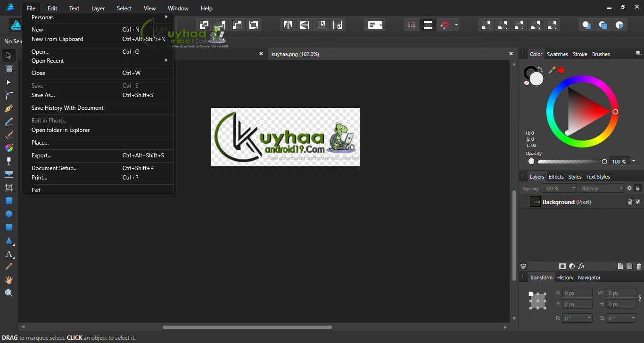Select the Rounded Rectangle tool

8,227
